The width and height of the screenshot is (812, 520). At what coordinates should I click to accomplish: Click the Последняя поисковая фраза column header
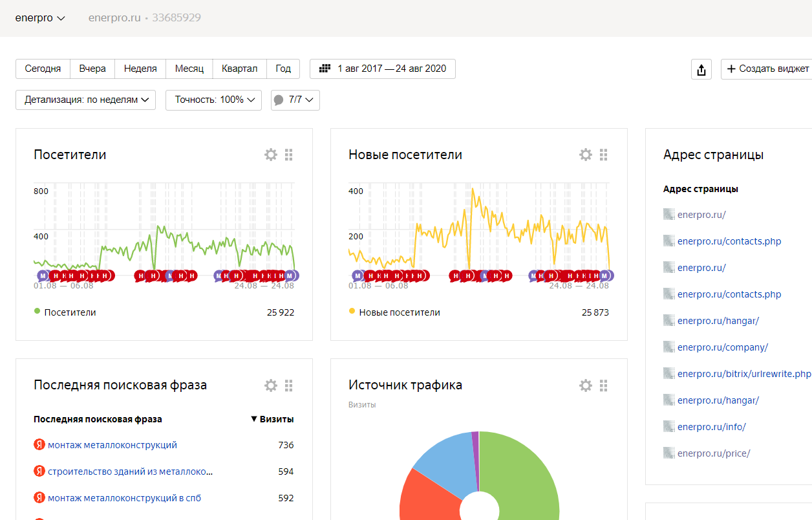point(98,419)
